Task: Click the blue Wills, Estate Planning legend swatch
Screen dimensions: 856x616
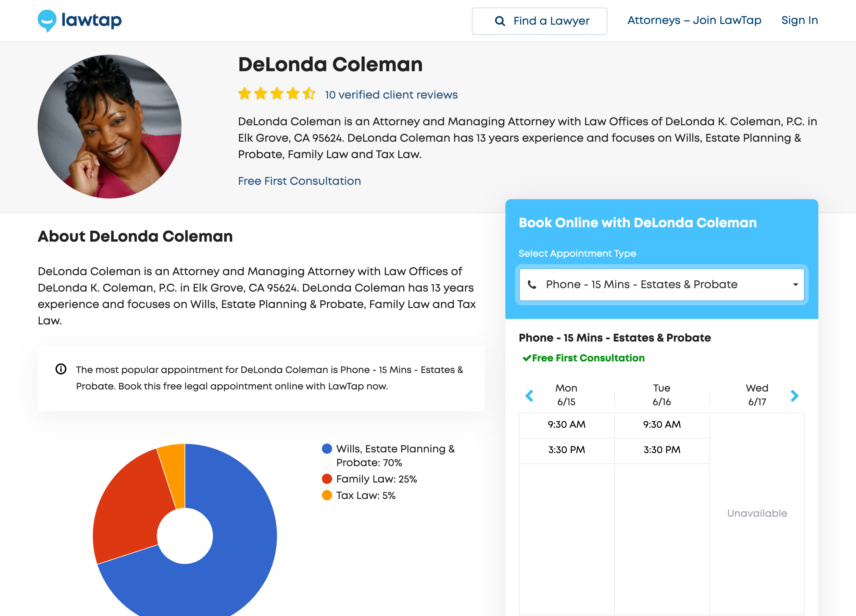Action: click(x=327, y=449)
